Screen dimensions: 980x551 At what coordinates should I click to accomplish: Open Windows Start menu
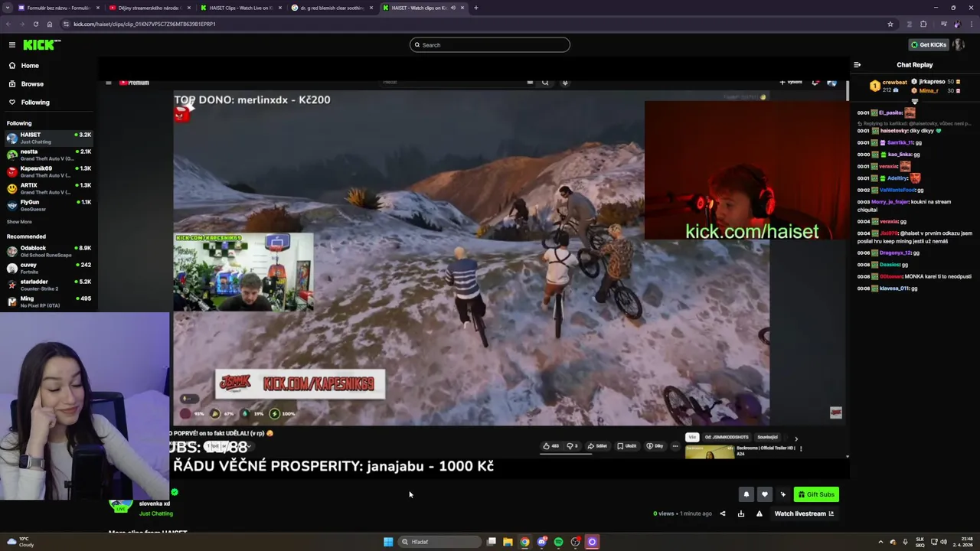pos(388,542)
